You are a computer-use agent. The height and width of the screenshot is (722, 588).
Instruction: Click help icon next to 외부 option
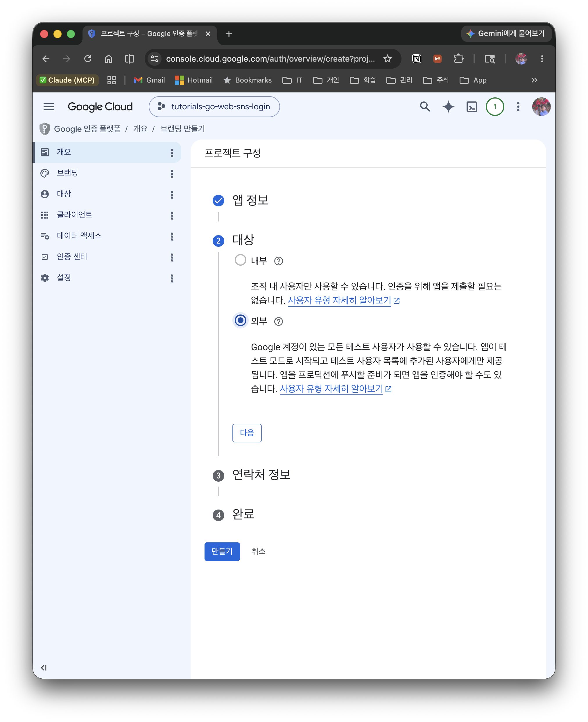tap(278, 321)
